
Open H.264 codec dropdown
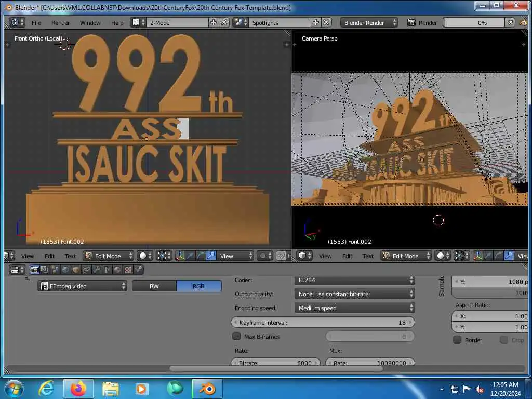point(354,280)
